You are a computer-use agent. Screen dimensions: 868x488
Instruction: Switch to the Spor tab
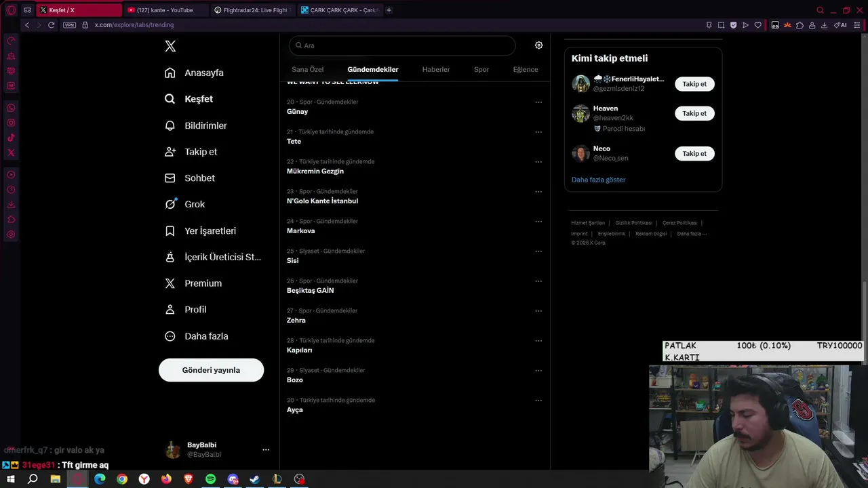click(481, 69)
